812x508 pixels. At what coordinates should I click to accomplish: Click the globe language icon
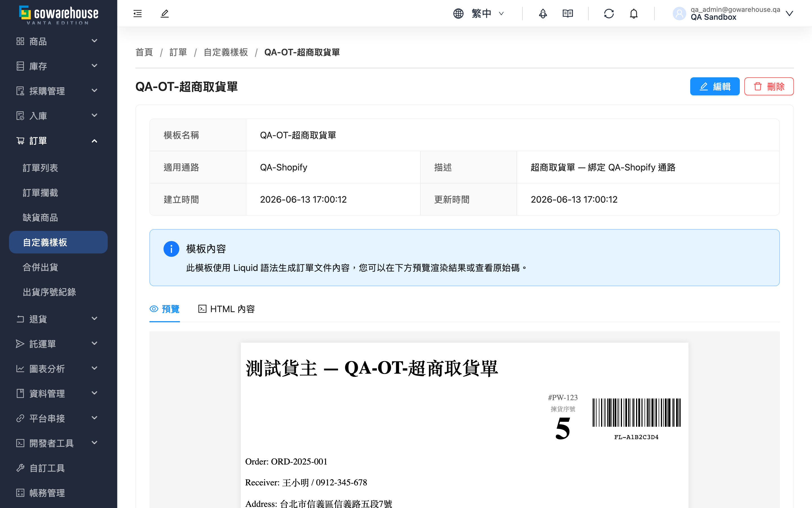[458, 14]
